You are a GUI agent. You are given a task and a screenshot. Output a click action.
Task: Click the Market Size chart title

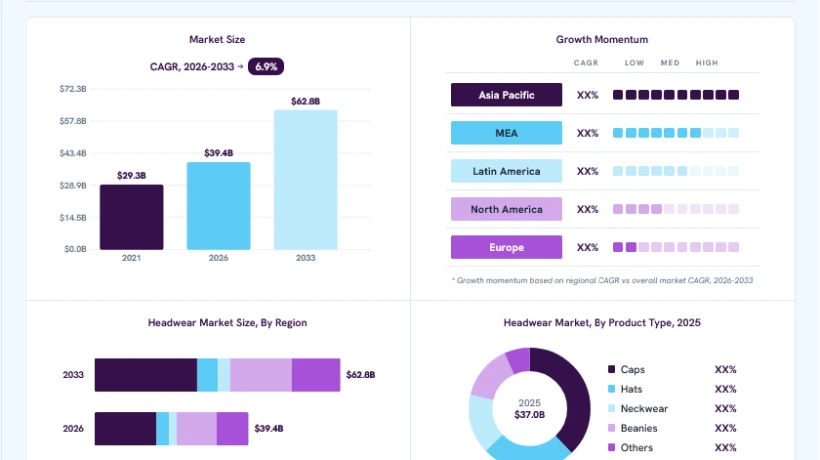point(217,40)
